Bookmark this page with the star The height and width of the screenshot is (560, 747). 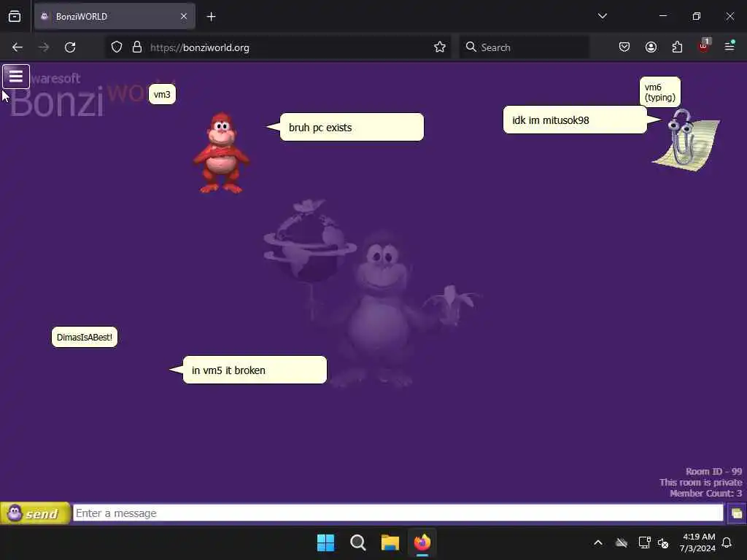tap(440, 47)
